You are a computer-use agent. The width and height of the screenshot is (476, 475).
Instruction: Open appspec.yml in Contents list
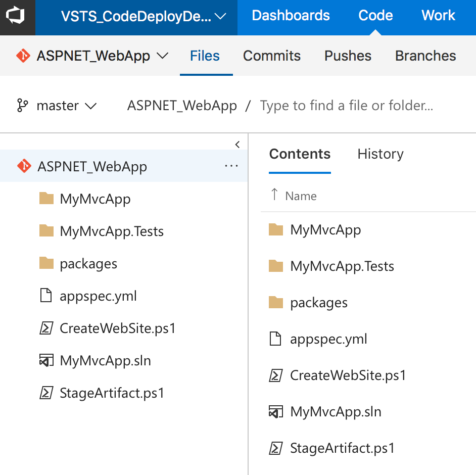(328, 340)
